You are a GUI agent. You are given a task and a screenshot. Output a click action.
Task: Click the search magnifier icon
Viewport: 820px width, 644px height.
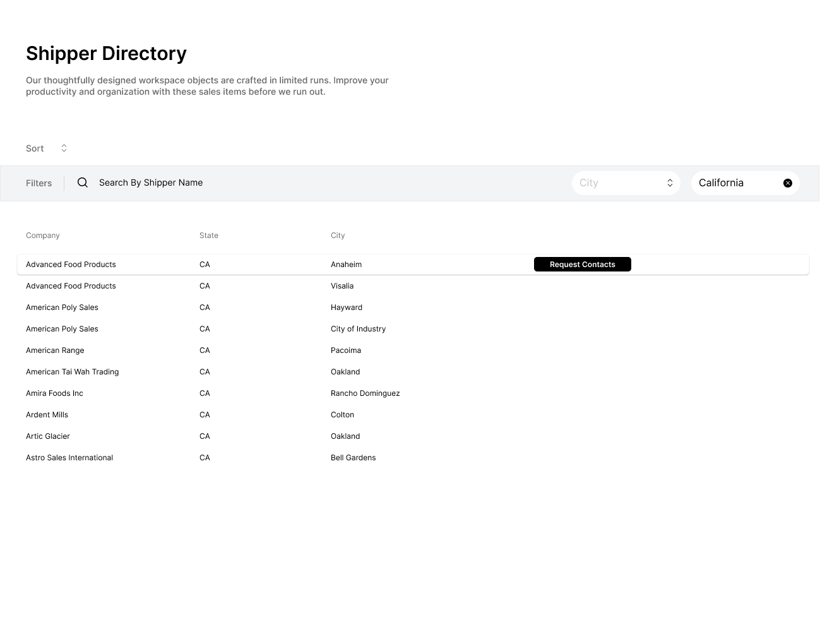click(82, 182)
